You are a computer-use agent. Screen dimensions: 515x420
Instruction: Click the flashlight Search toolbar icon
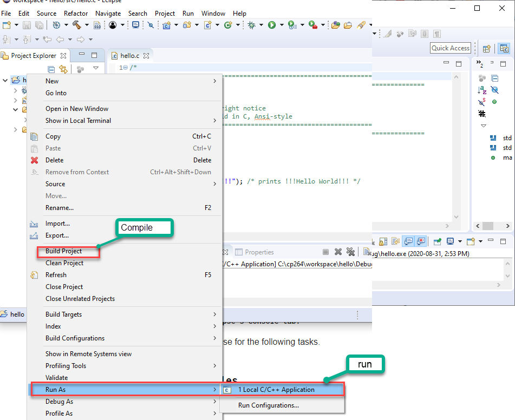tap(361, 25)
